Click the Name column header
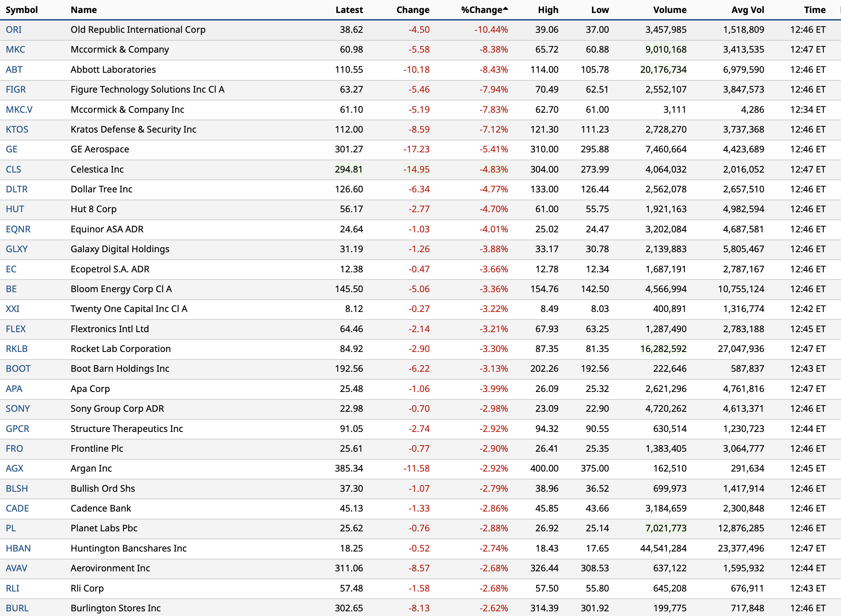 coord(84,10)
